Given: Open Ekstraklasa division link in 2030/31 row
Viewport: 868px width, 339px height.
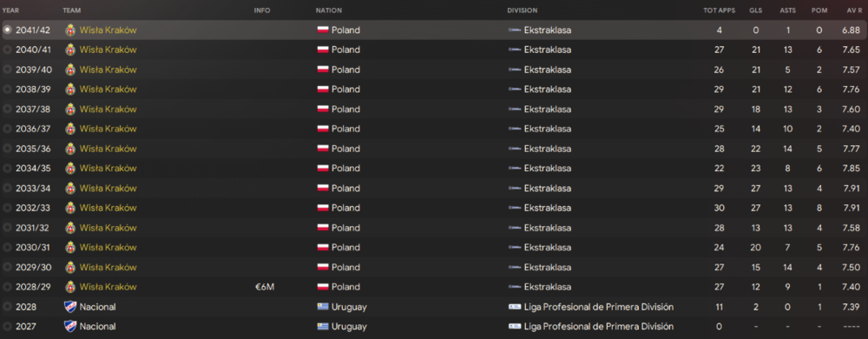Looking at the screenshot, I should [548, 248].
